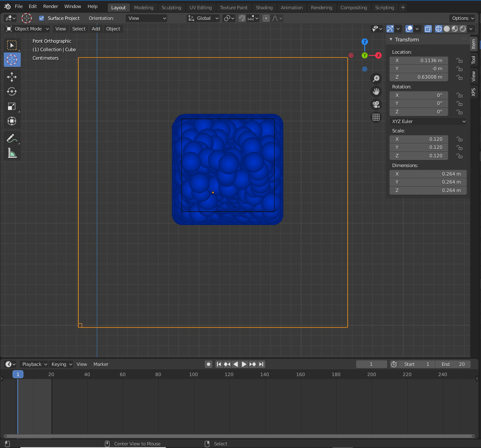Click the zoom magnifier viewport icon
Viewport: 481px width, 448px height.
pos(376,78)
